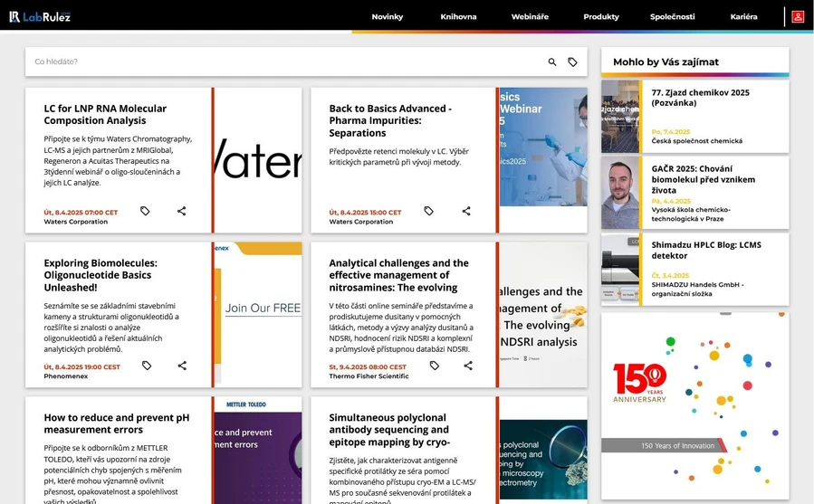
Task: Open 'How to reduce and prevent pH measurement errors'
Action: click(x=116, y=423)
